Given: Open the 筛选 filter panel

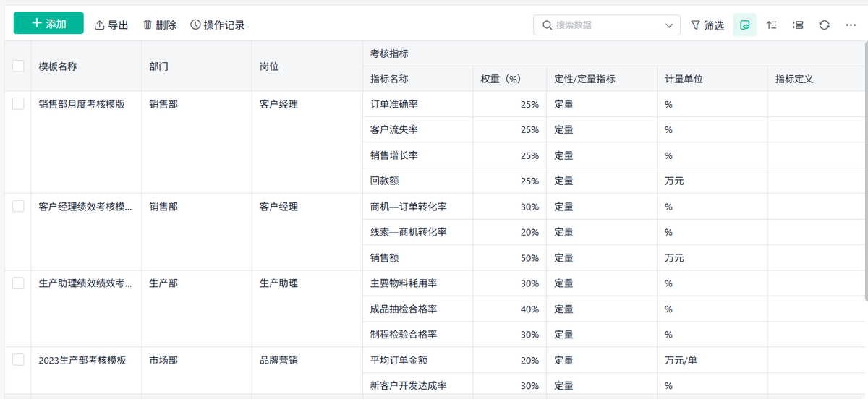Looking at the screenshot, I should click(707, 25).
